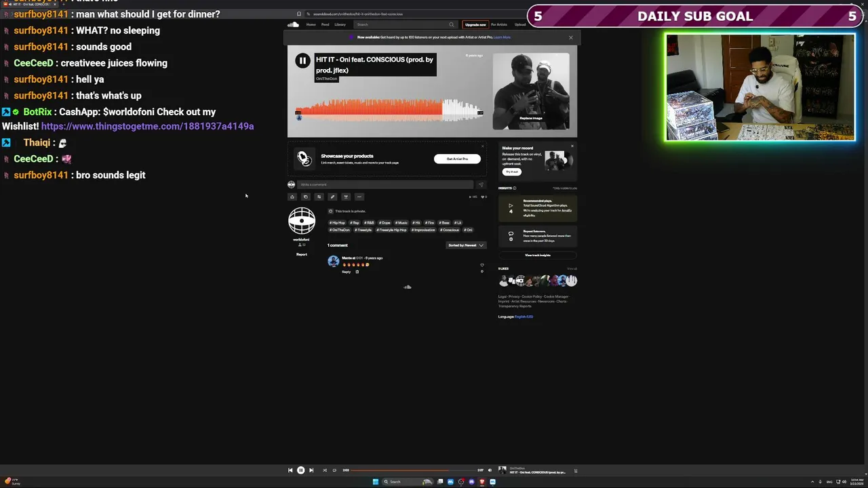Open the SoundCloud logo home link

[293, 24]
